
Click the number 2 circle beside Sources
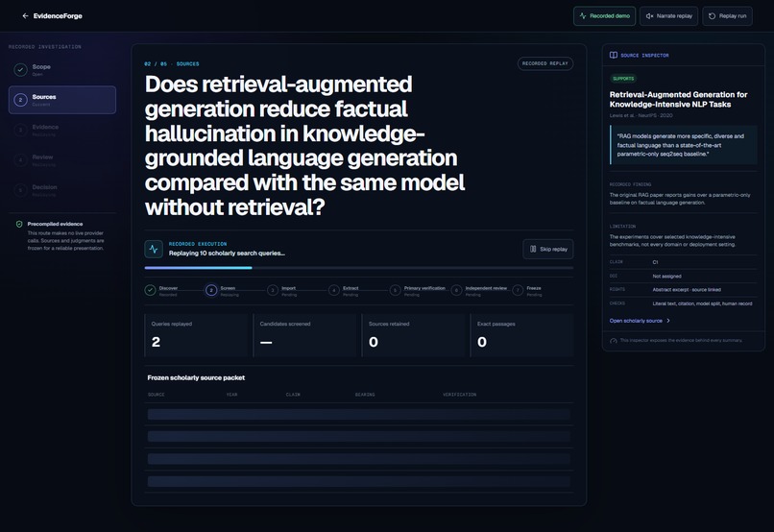20,100
